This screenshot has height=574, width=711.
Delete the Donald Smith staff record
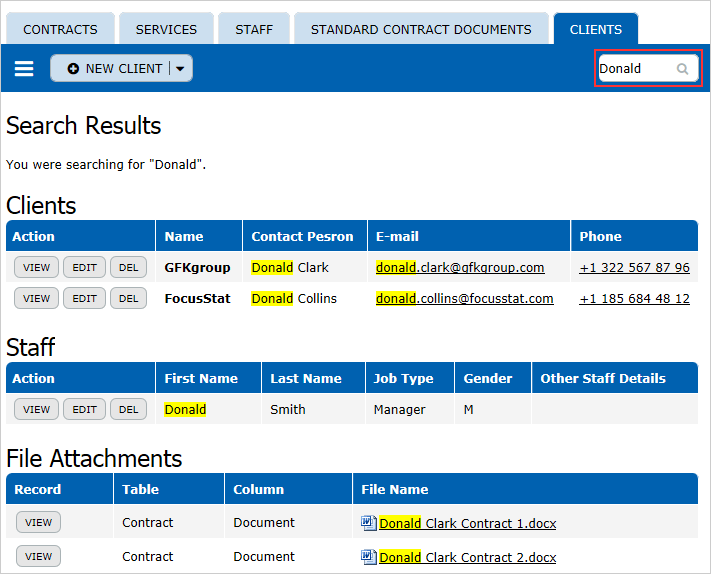128,409
